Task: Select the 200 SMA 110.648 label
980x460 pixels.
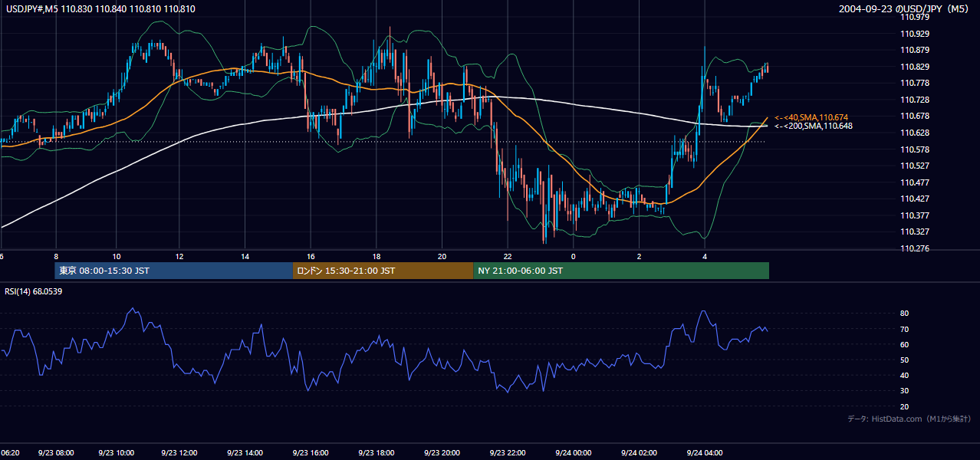Action: coord(813,126)
